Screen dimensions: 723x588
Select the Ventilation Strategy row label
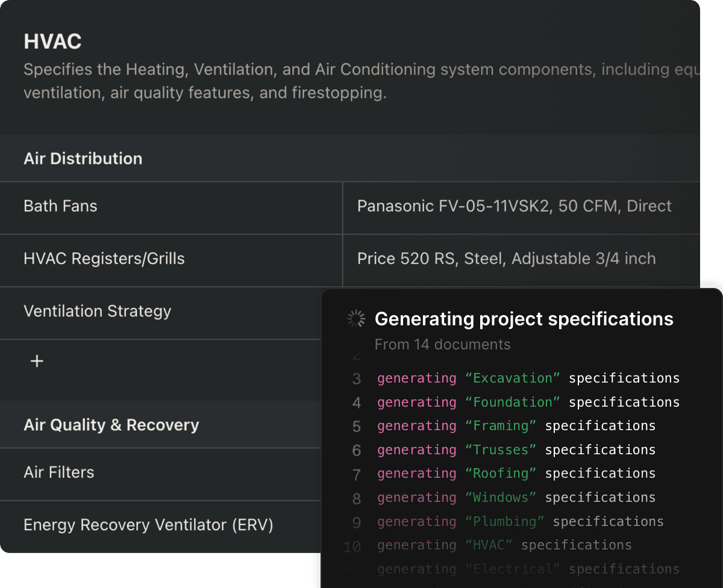click(98, 311)
